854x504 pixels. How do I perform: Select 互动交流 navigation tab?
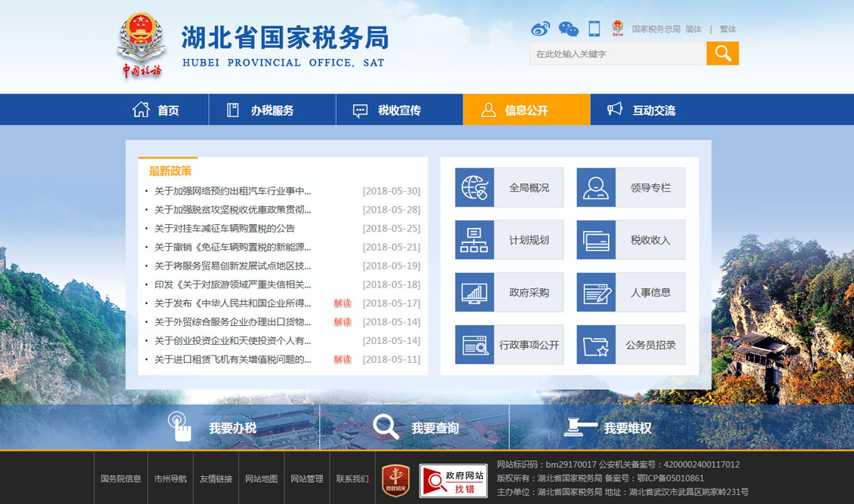tap(642, 110)
